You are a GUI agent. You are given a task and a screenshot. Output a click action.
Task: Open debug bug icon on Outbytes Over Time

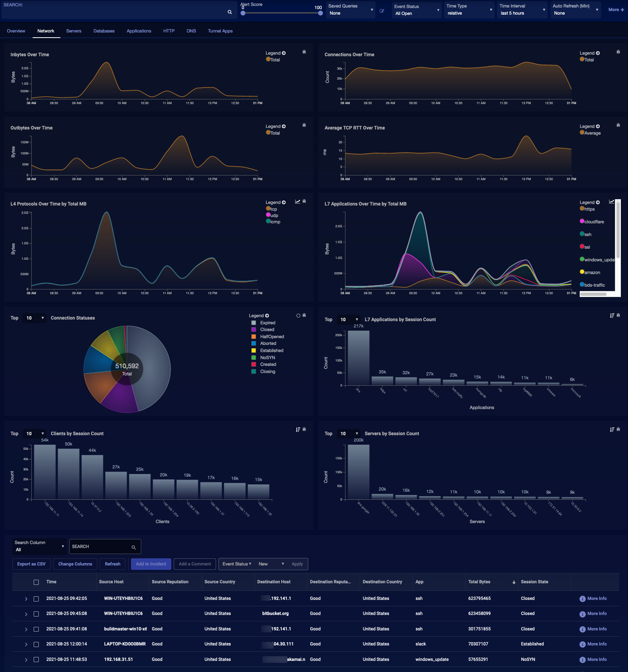pyautogui.click(x=304, y=125)
